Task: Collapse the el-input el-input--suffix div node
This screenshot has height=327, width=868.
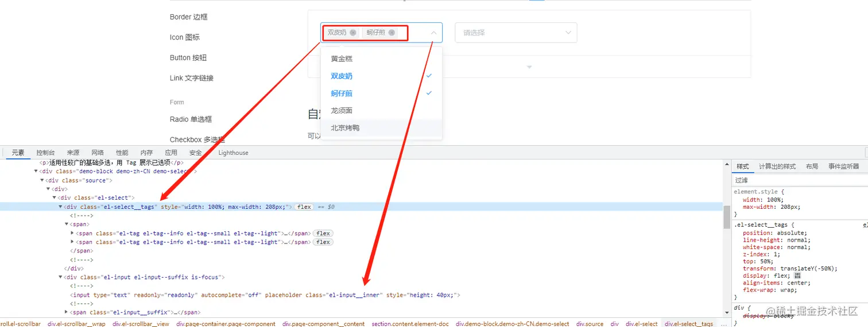Action: click(x=61, y=277)
